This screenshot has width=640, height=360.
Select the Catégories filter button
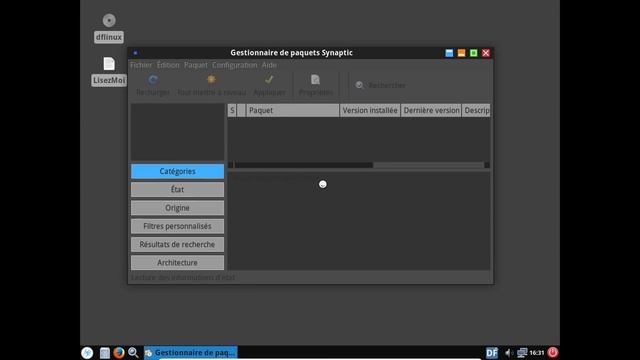(178, 171)
